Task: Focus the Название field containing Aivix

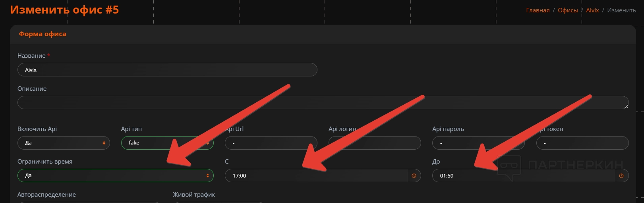Action: (x=167, y=70)
